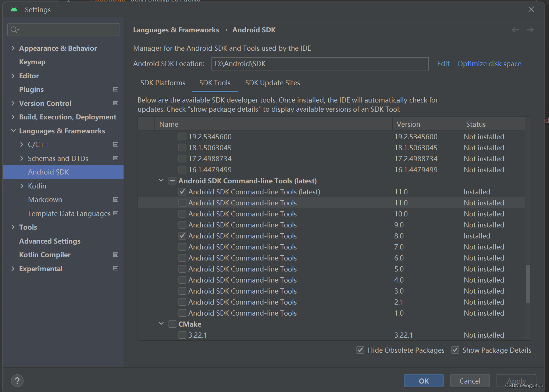Expand the Editor section
This screenshot has width=549, height=392.
coord(13,76)
